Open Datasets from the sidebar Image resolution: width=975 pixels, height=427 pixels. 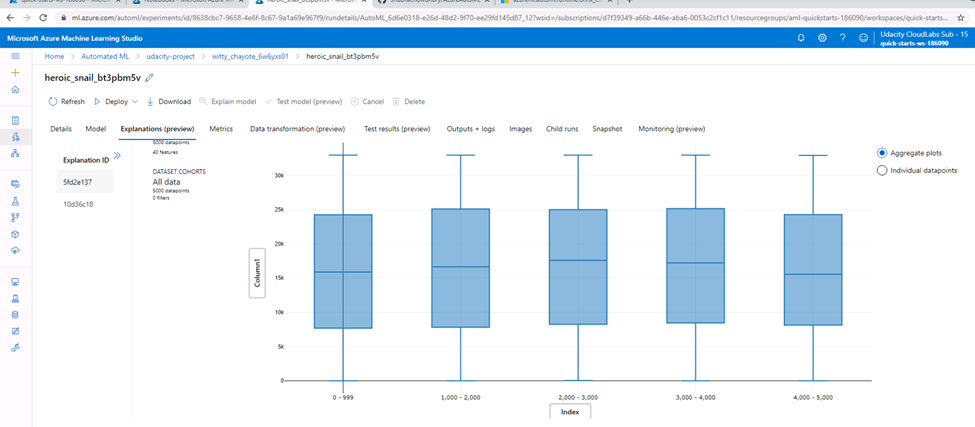click(x=16, y=185)
